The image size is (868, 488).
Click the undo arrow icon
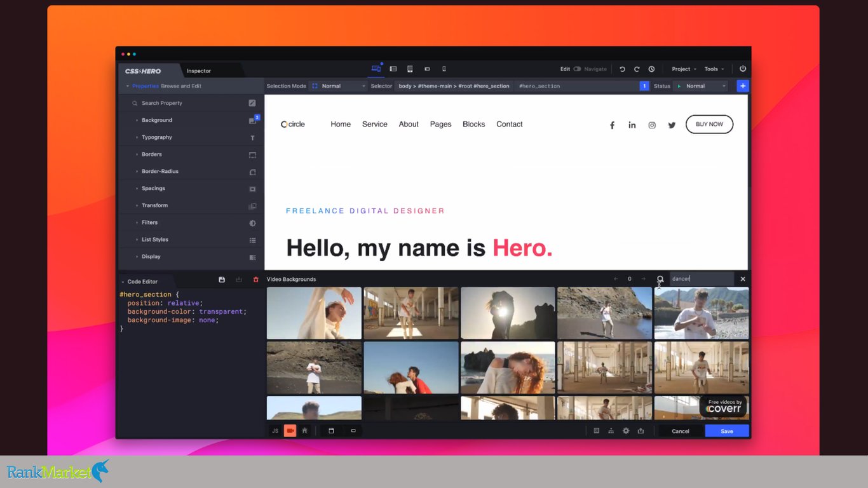coord(622,69)
